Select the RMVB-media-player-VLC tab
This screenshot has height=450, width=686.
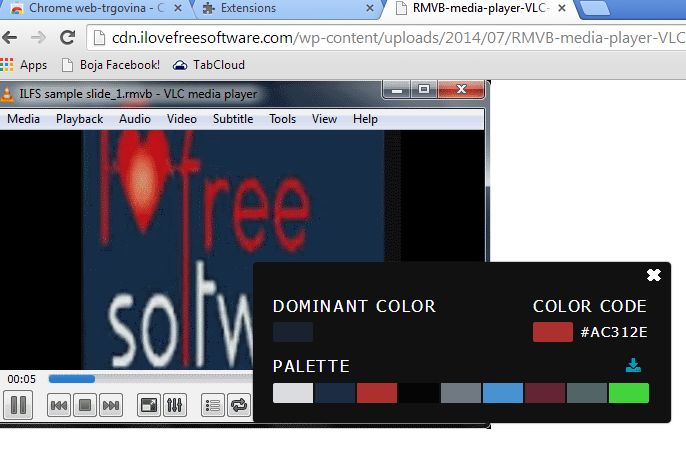coord(481,8)
